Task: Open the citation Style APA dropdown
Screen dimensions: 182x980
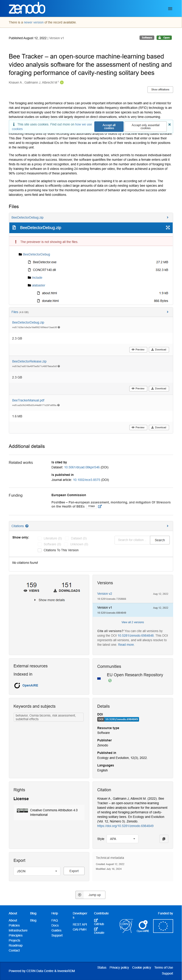Action: coord(122,838)
